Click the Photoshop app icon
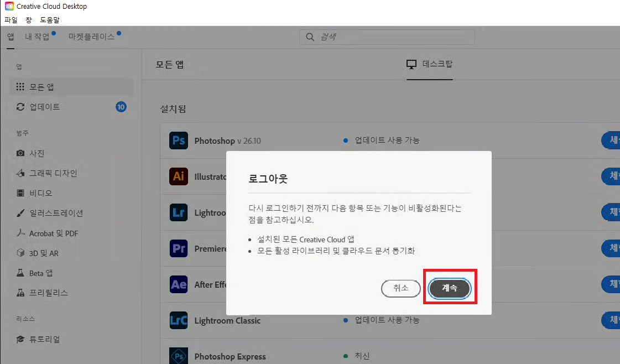Viewport: 620px width, 364px height. point(178,141)
